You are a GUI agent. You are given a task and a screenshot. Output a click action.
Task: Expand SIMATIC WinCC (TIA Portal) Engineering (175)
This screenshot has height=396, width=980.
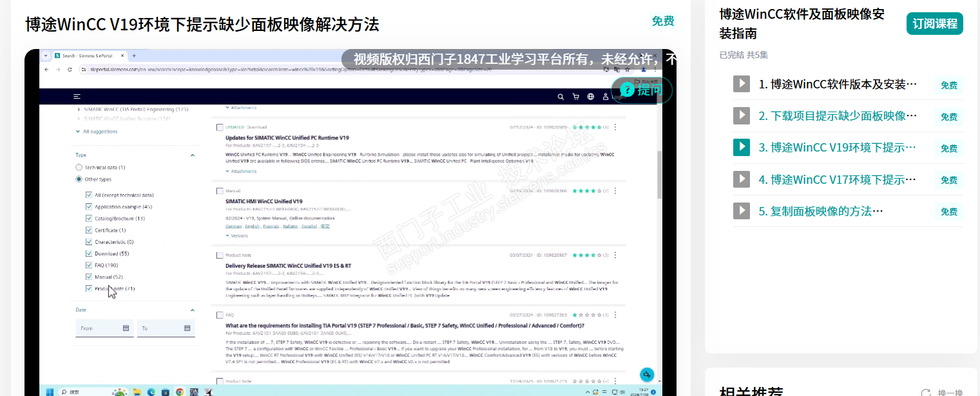click(79, 110)
